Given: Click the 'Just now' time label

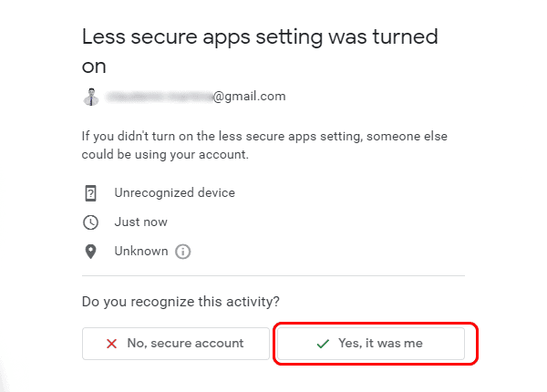Looking at the screenshot, I should coord(140,222).
